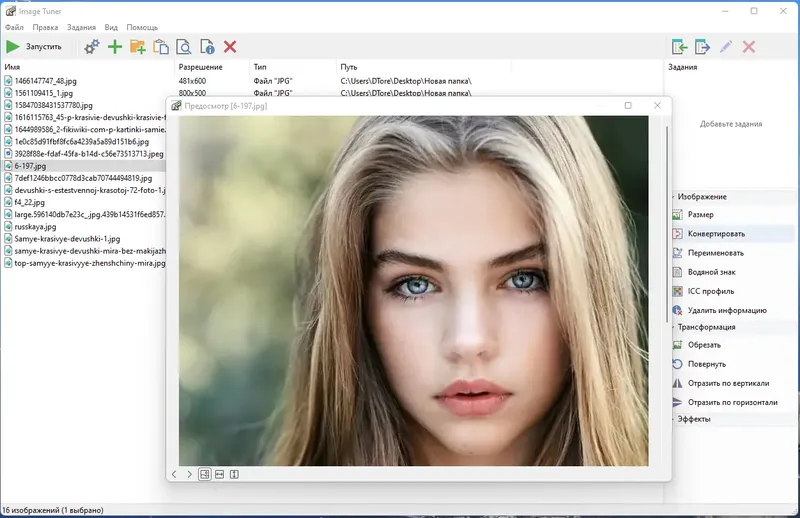
Task: Expand the Эффекты section
Action: pos(671,419)
